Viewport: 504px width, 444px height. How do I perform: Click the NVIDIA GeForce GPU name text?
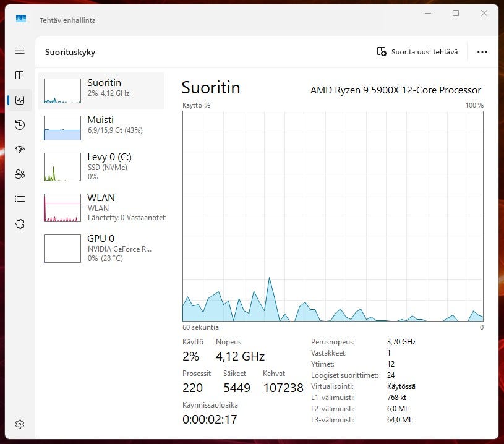pyautogui.click(x=119, y=249)
